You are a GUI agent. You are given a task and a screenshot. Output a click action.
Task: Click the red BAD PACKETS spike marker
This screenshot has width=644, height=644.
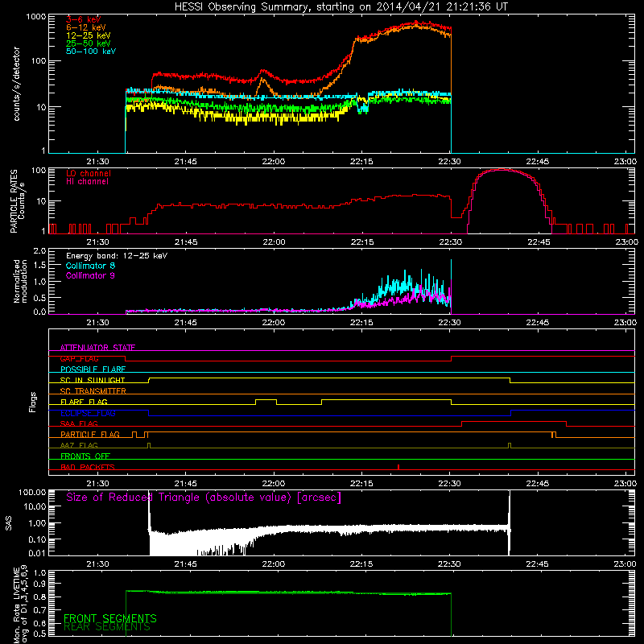(398, 467)
